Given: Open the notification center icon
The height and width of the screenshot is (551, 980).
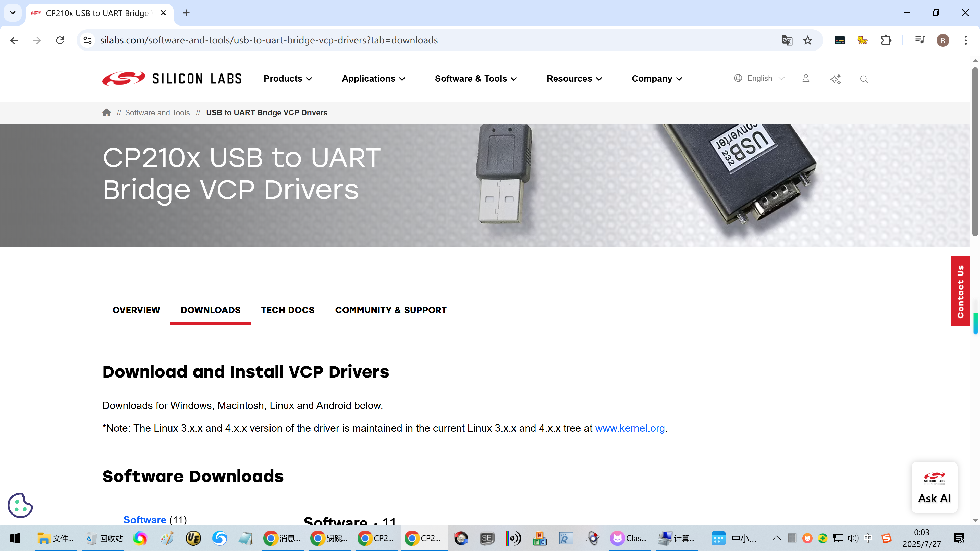Looking at the screenshot, I should (x=959, y=538).
